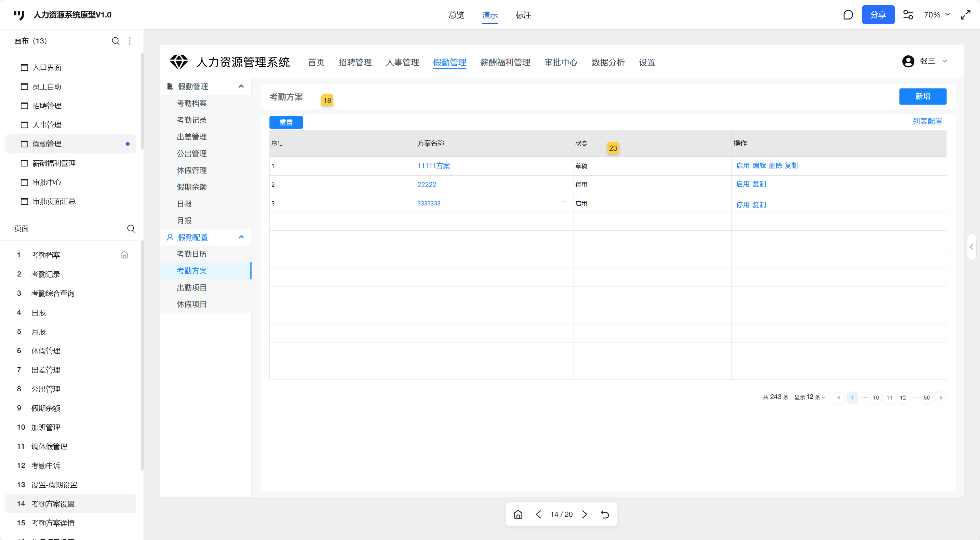The height and width of the screenshot is (540, 980).
Task: Open the 薪酬福利管理 navigation menu
Action: (x=505, y=62)
